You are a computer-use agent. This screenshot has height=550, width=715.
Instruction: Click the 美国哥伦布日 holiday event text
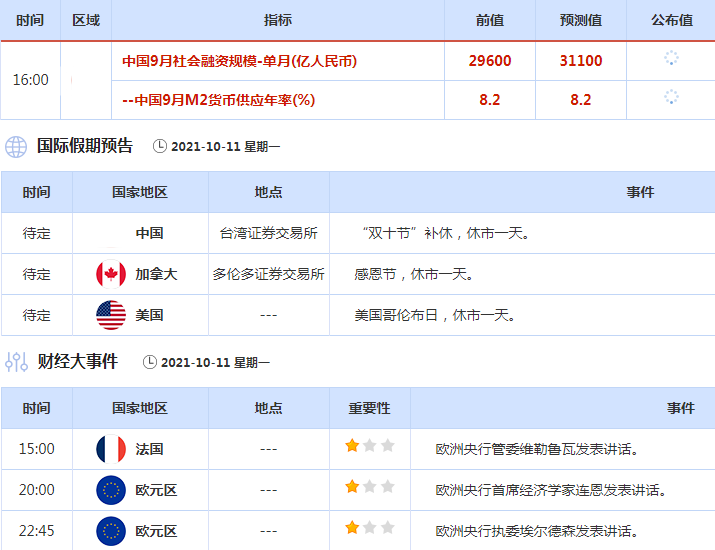[435, 315]
